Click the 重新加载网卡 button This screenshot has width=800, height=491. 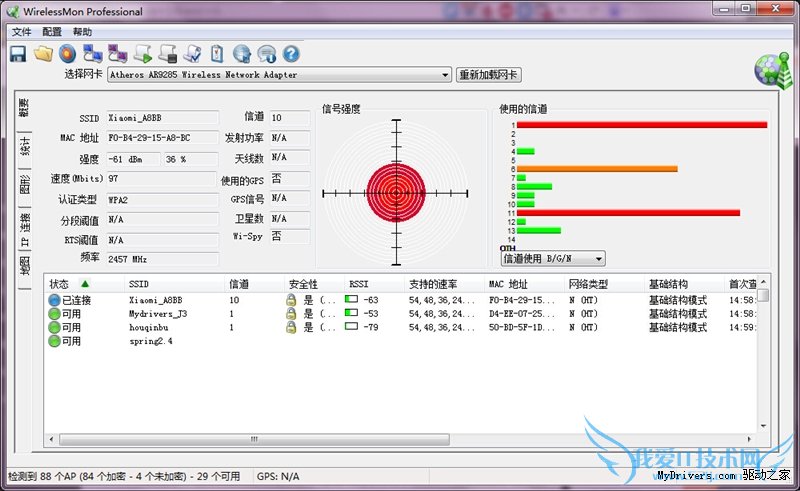point(488,75)
